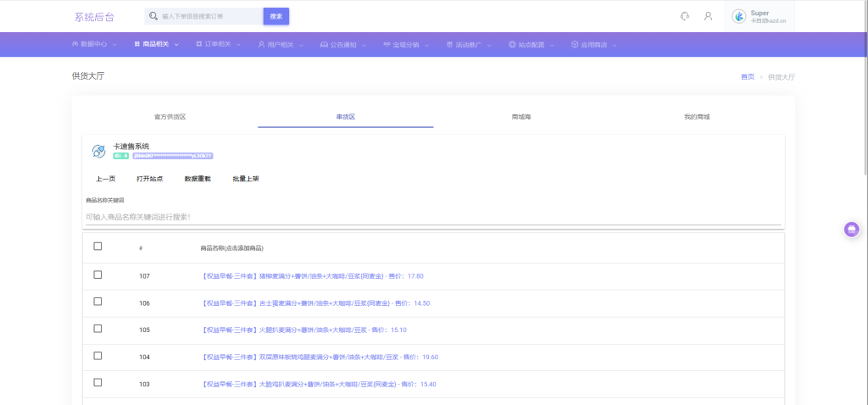Click the user profile icon in header
The height and width of the screenshot is (405, 868).
(x=708, y=16)
